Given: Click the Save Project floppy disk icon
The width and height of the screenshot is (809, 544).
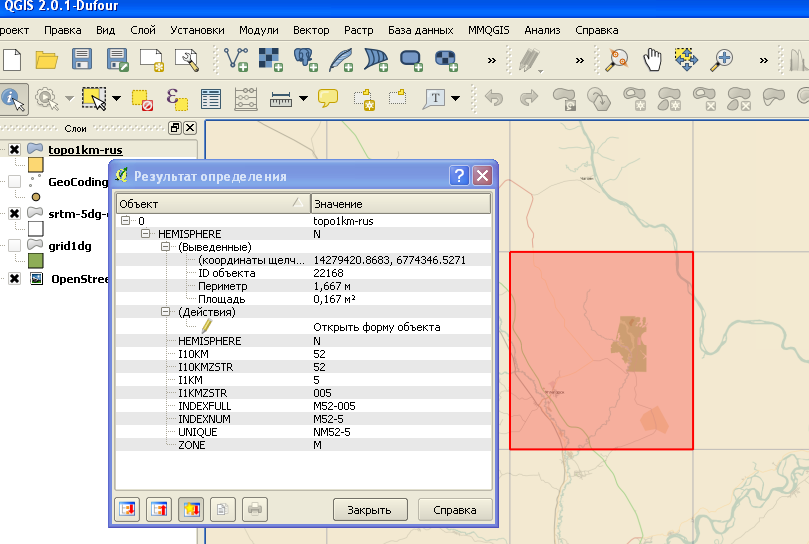Looking at the screenshot, I should (81, 60).
